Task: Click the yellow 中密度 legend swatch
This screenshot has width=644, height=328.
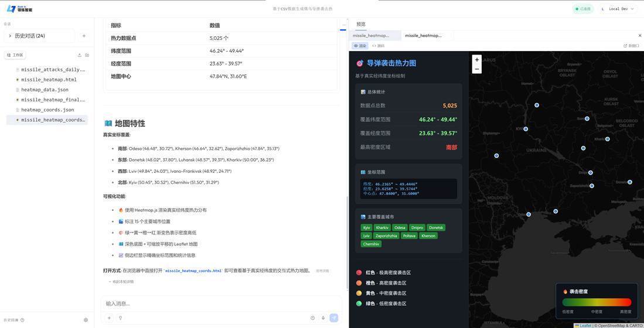Action: coord(359,293)
